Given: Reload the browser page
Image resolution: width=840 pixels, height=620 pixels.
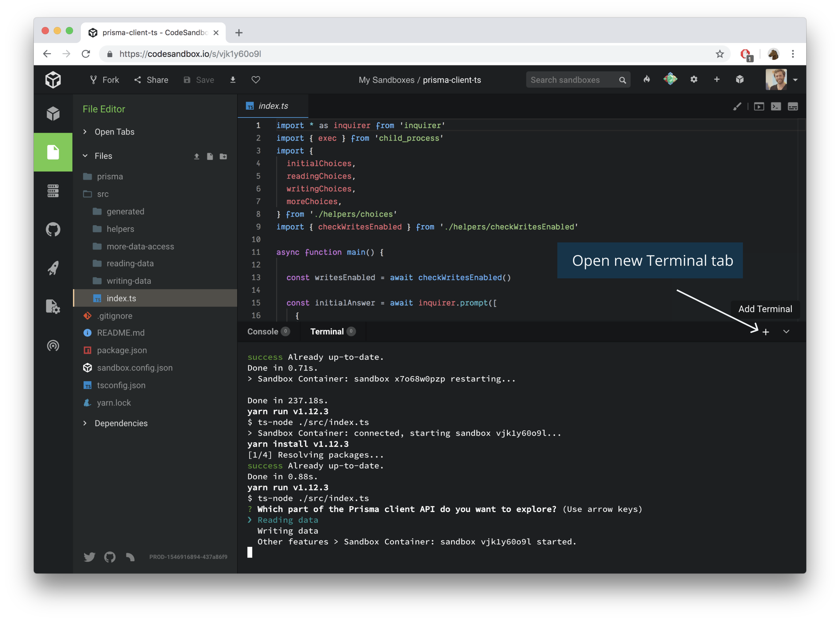Looking at the screenshot, I should [x=86, y=54].
